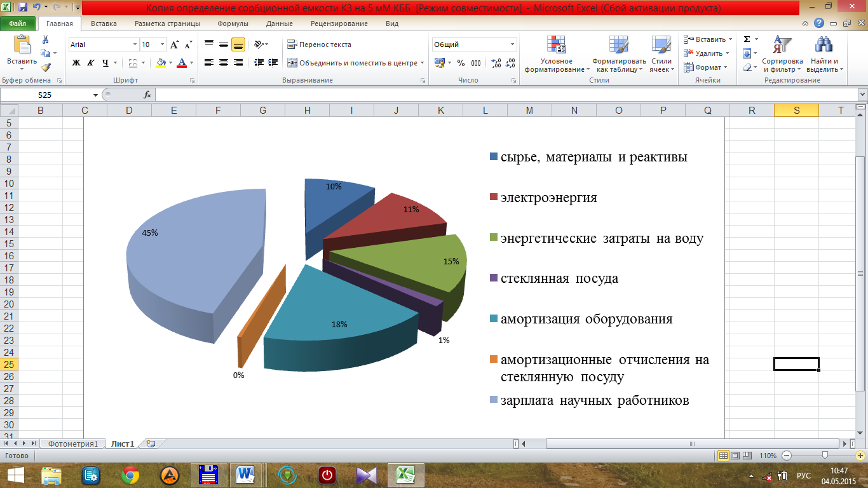The image size is (868, 488).
Task: Decrease font size with small A icon
Action: pos(188,44)
